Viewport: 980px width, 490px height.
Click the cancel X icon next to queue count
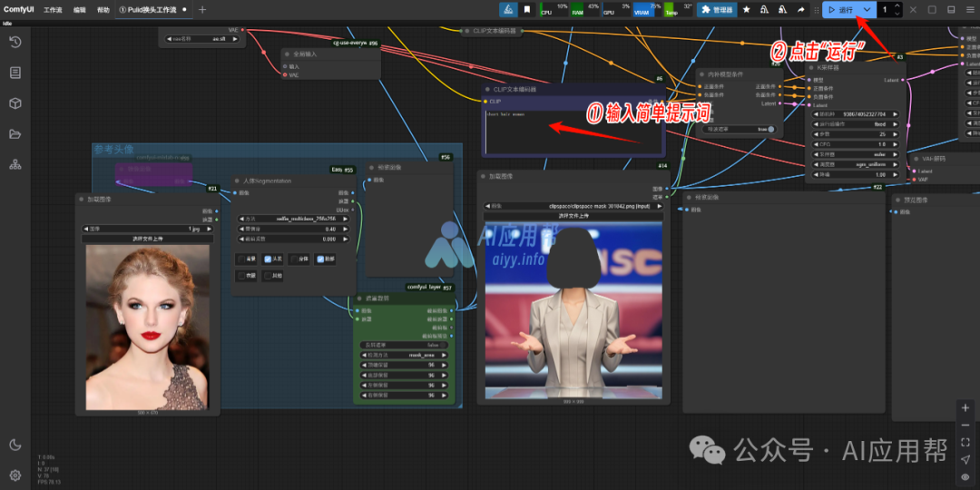click(x=913, y=9)
